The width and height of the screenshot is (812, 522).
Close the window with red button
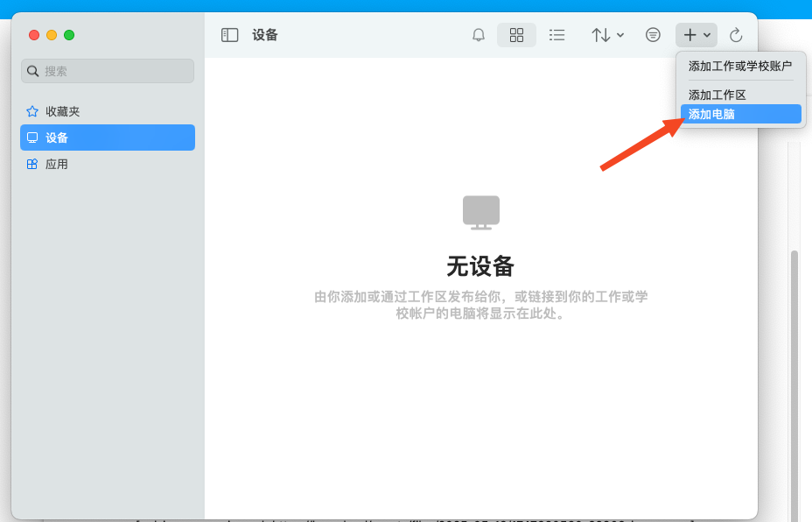(x=34, y=35)
